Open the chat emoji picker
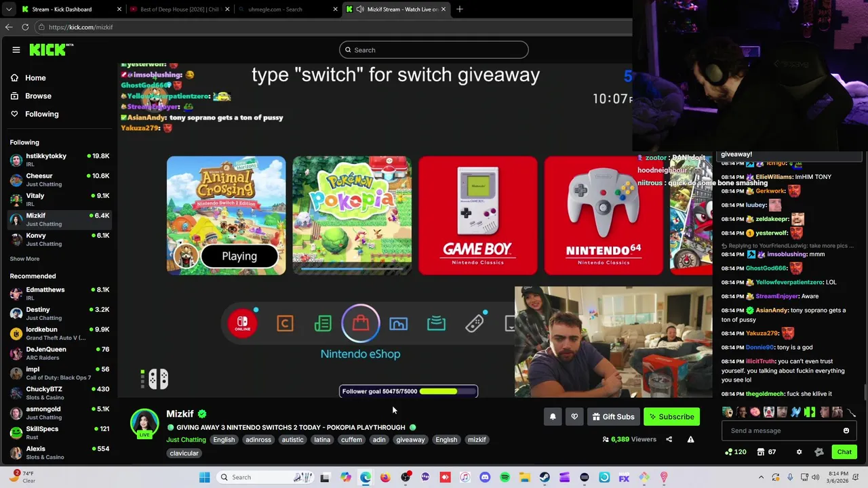Screen dimensions: 868x488 846,430
